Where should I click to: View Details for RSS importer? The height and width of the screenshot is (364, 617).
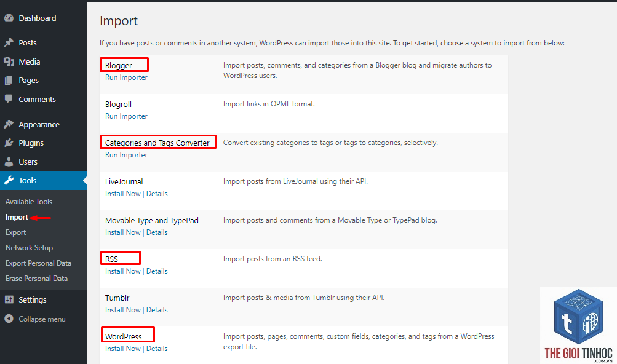[x=157, y=271]
